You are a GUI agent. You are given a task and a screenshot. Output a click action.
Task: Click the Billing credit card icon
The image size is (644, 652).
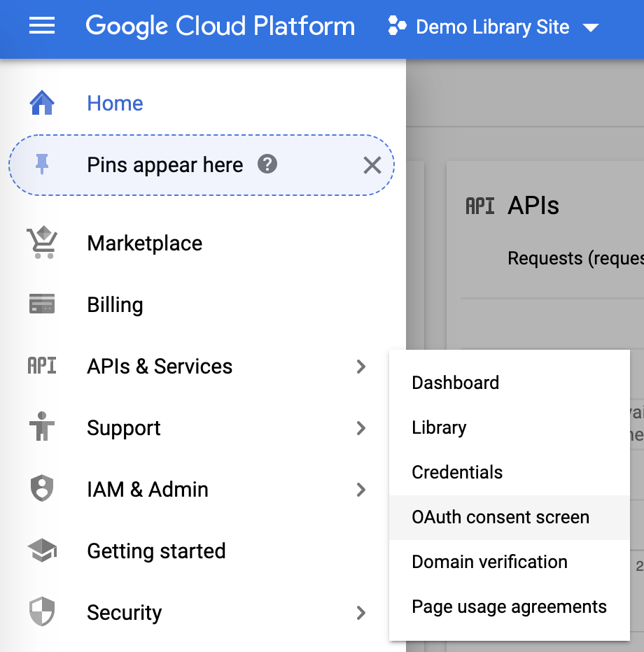pos(41,304)
